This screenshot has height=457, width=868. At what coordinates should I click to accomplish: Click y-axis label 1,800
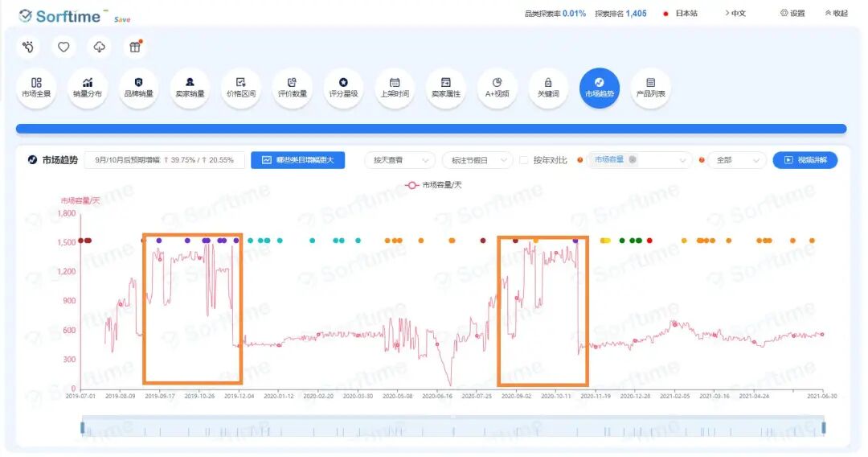[x=67, y=213]
